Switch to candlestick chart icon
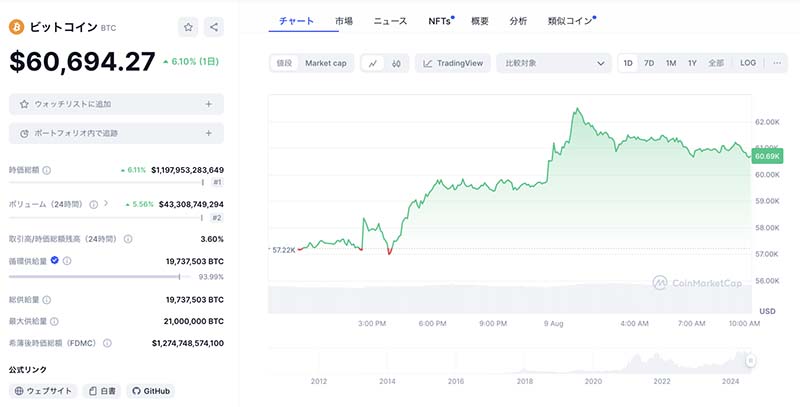 click(x=396, y=63)
